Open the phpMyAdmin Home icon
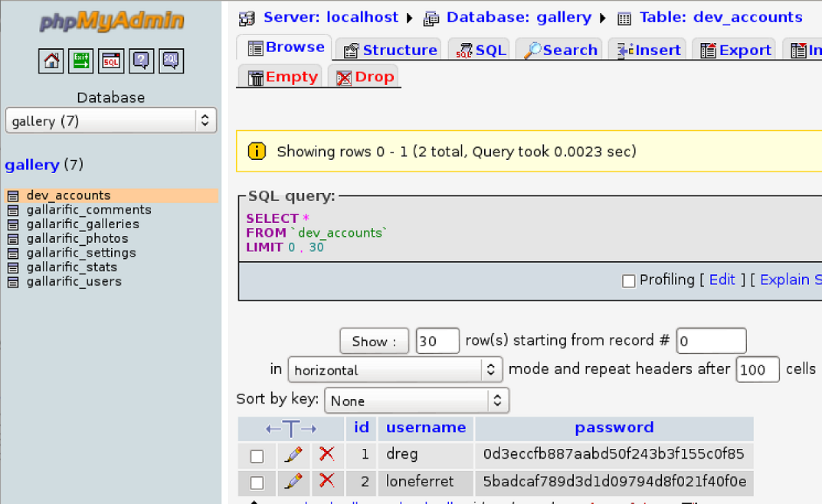822x504 pixels. (x=51, y=61)
